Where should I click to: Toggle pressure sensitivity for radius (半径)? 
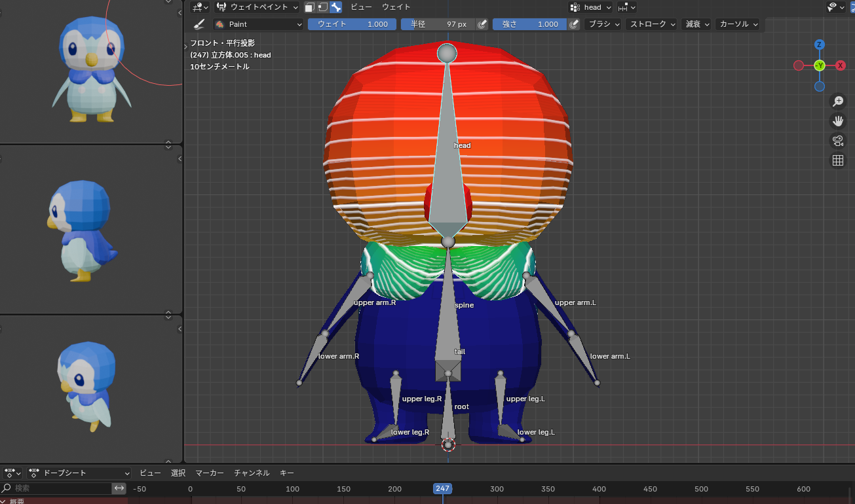pos(482,24)
